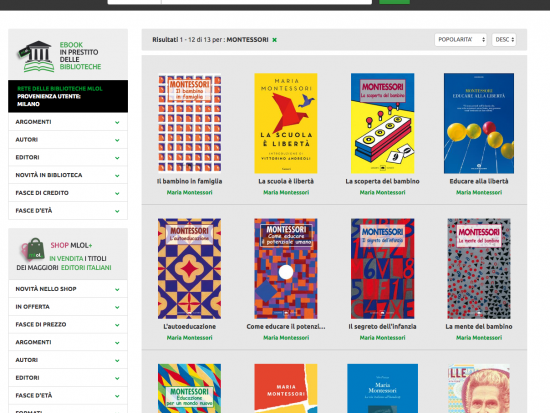Expand AUTORI under biblioteca section
The height and width of the screenshot is (413, 550).
click(68, 140)
